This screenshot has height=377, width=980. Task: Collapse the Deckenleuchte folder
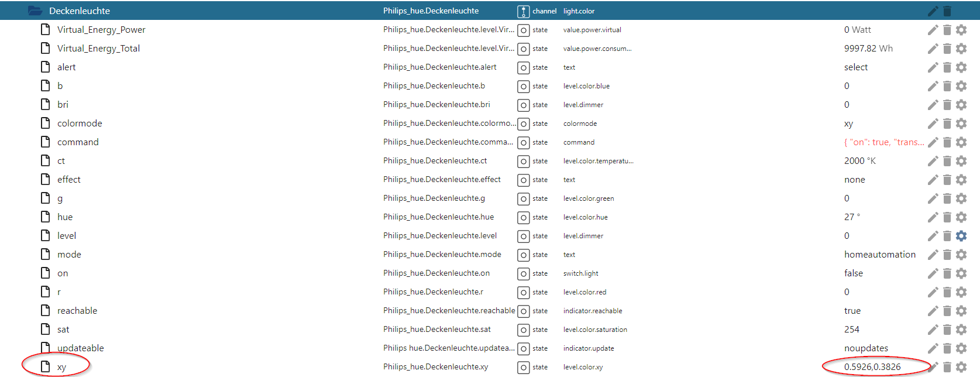(x=35, y=11)
